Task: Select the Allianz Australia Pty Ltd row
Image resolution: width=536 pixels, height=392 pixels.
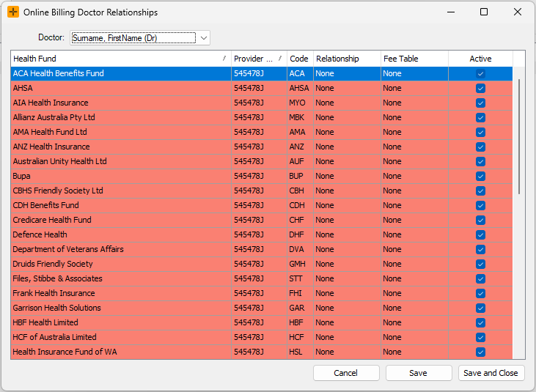Action: [x=262, y=117]
